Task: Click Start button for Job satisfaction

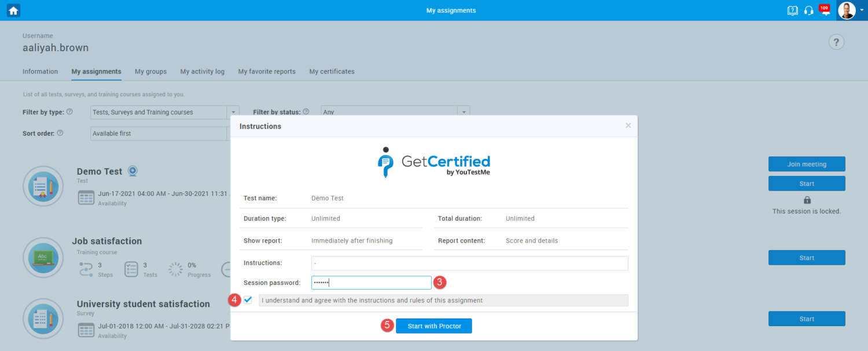Action: pyautogui.click(x=807, y=258)
